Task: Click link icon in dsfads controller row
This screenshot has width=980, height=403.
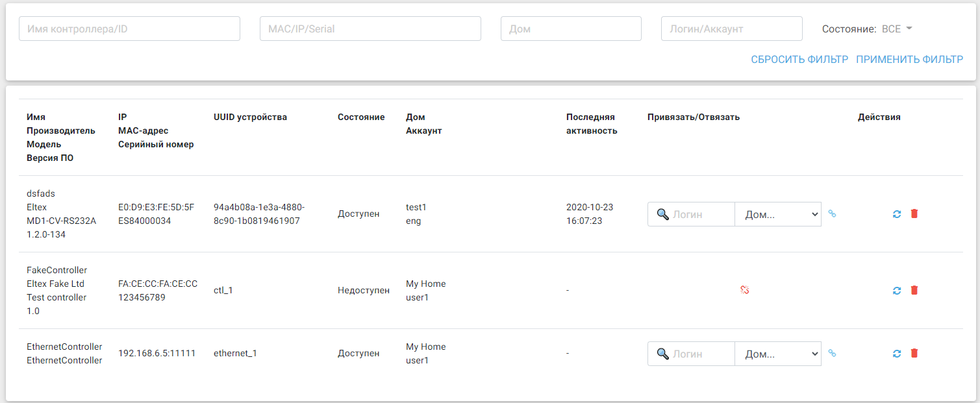Action: coord(832,214)
